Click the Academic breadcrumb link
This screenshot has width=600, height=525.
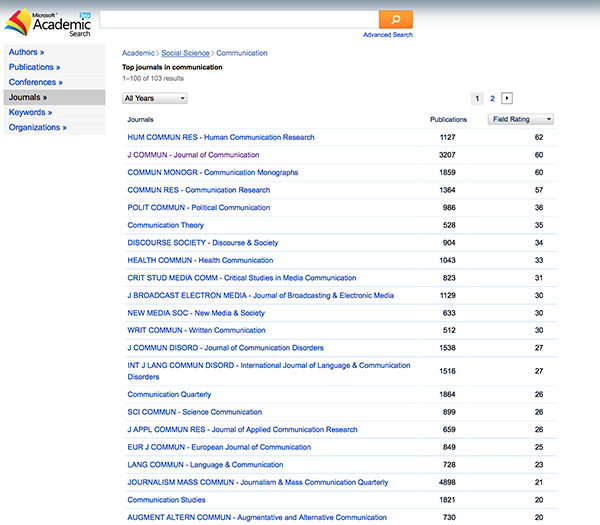(x=138, y=53)
